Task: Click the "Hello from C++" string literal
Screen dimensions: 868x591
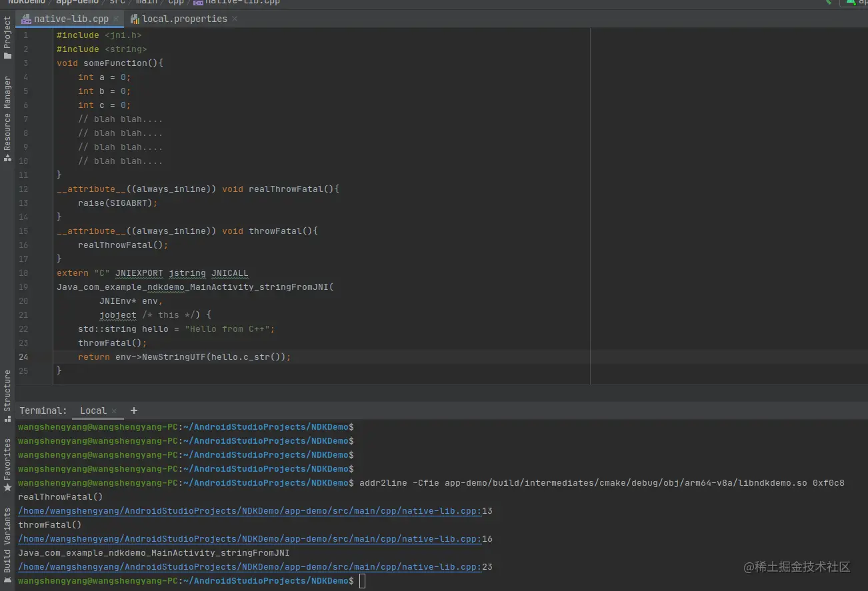Action: pyautogui.click(x=227, y=329)
